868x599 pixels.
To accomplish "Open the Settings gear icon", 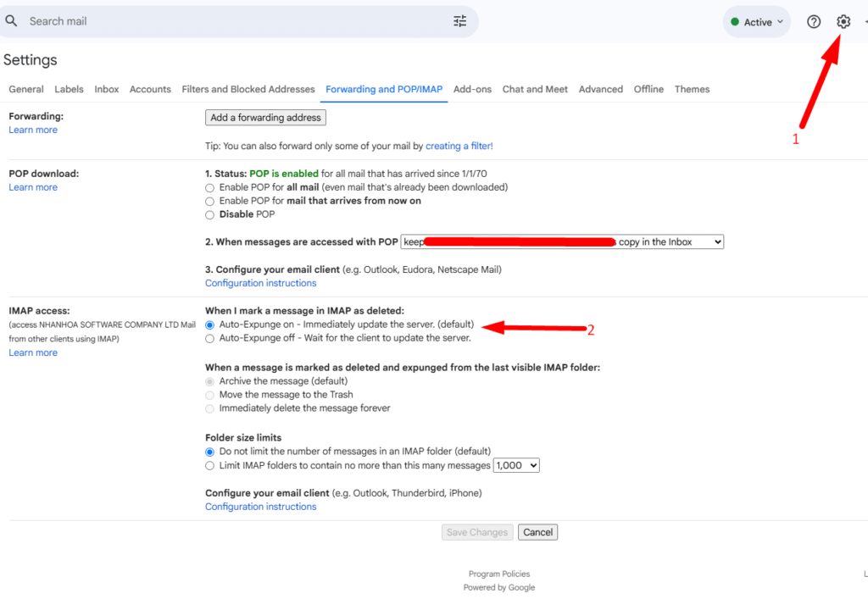I will (x=843, y=22).
